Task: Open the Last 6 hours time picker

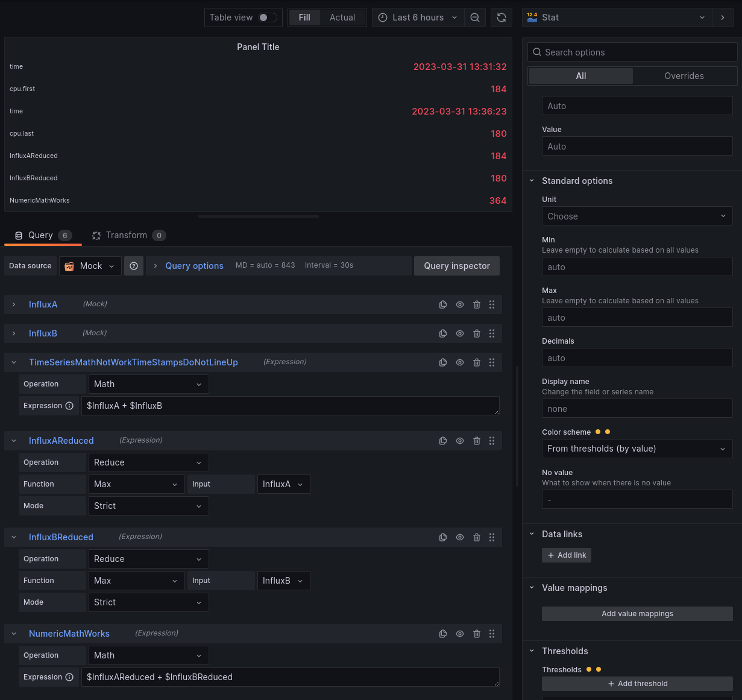Action: tap(418, 17)
